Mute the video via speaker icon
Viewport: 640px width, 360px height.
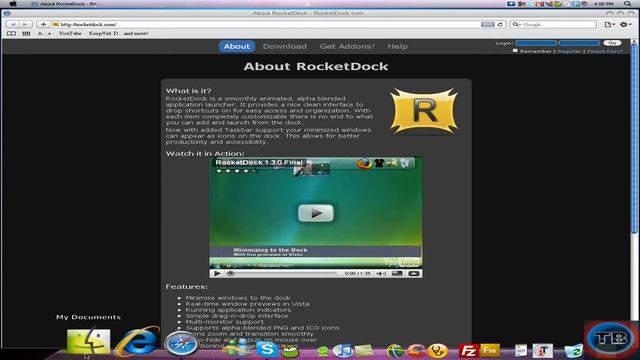click(x=381, y=273)
